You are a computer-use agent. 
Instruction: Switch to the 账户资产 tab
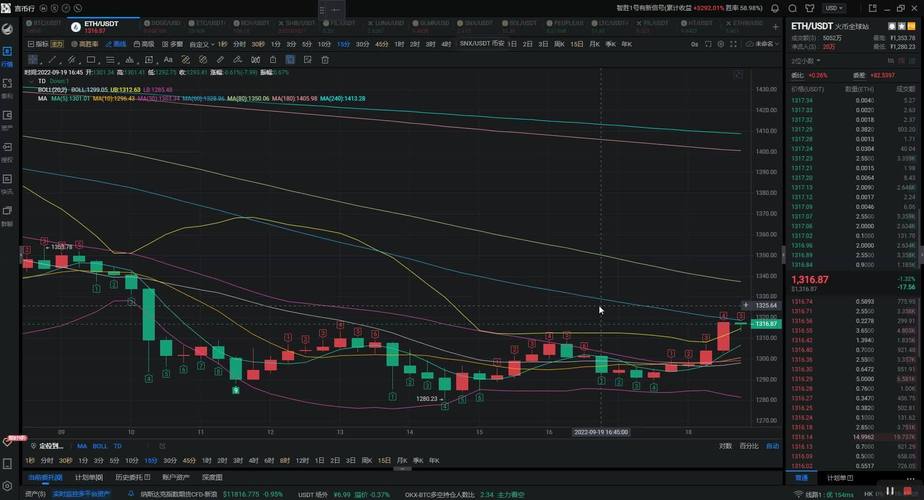[x=176, y=477]
